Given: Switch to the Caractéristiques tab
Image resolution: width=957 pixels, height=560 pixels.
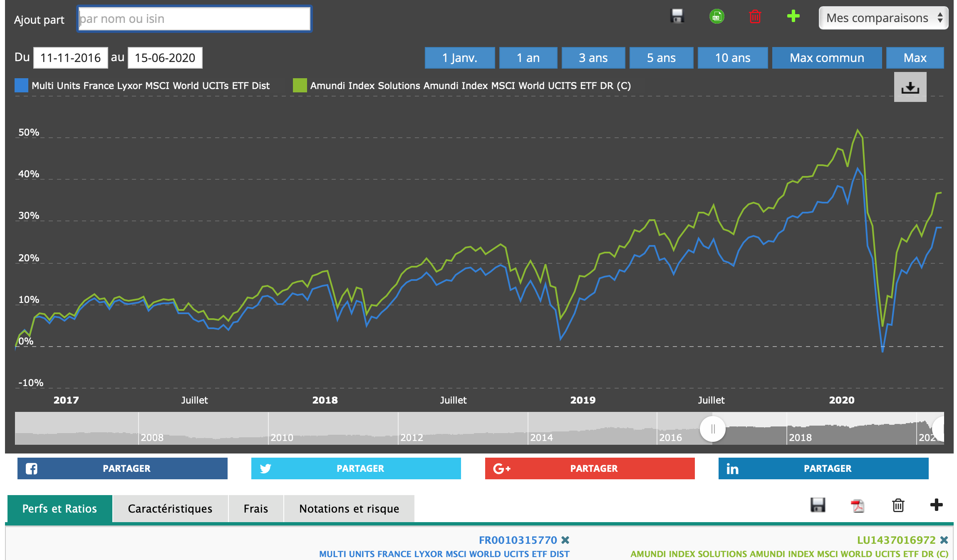Looking at the screenshot, I should [x=170, y=509].
